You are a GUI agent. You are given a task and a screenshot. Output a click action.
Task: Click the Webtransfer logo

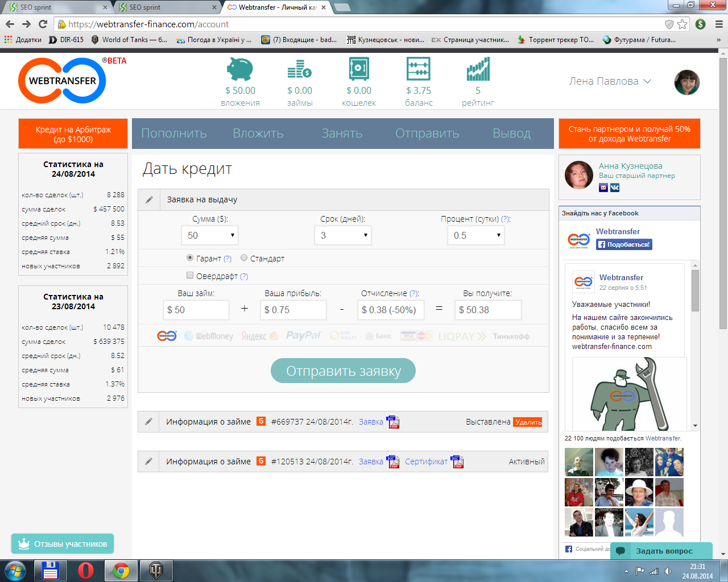(63, 80)
